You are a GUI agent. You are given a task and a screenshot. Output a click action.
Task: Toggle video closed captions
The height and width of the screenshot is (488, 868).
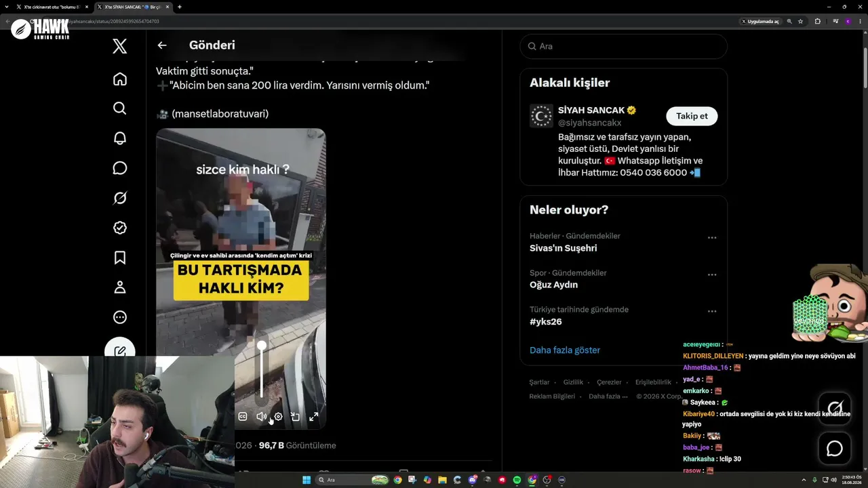coord(243,417)
